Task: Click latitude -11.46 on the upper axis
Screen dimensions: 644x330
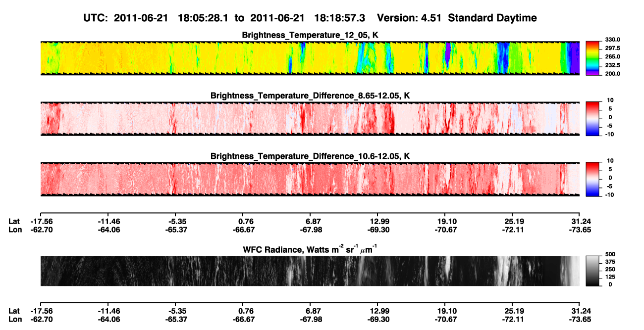Action: 108,221
